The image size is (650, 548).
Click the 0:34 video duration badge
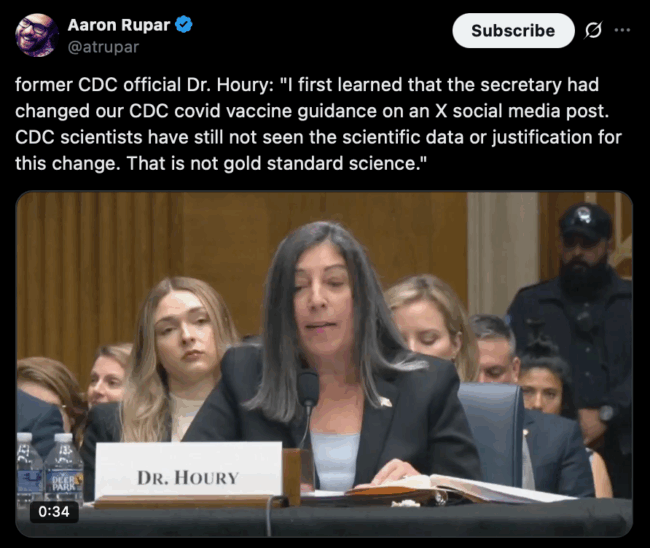54,512
